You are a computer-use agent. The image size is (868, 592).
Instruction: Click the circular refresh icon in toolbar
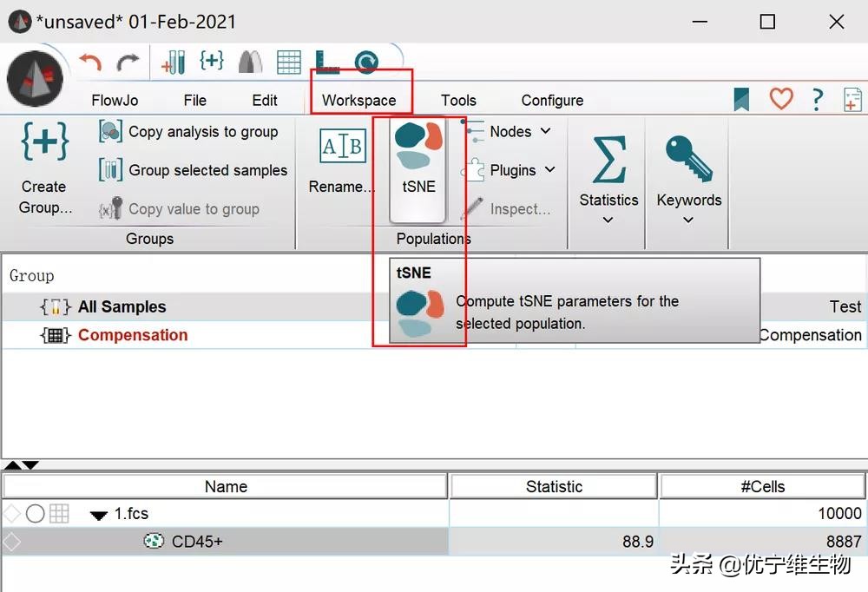[x=366, y=62]
